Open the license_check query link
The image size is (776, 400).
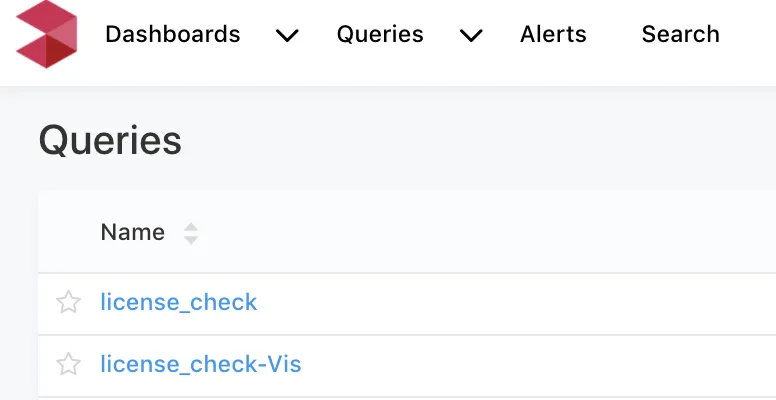179,302
